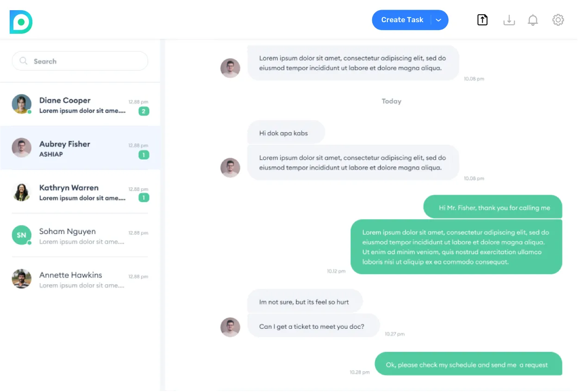Click Annette Hawkins' profile photo
The width and height of the screenshot is (578, 392).
pos(21,279)
